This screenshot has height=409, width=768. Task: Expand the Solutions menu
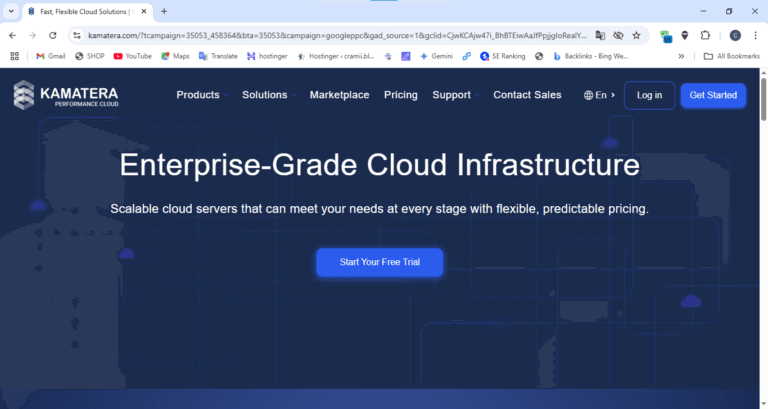pyautogui.click(x=268, y=95)
